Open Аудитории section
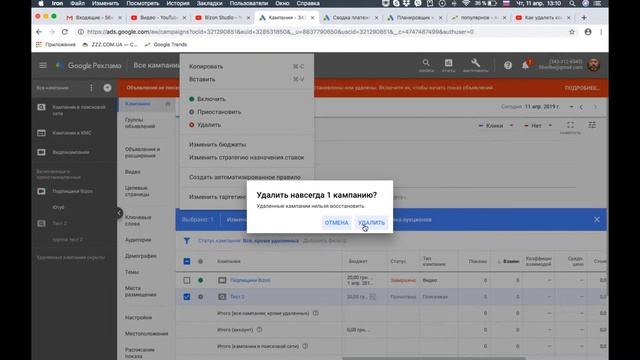The width and height of the screenshot is (640, 360). point(138,240)
